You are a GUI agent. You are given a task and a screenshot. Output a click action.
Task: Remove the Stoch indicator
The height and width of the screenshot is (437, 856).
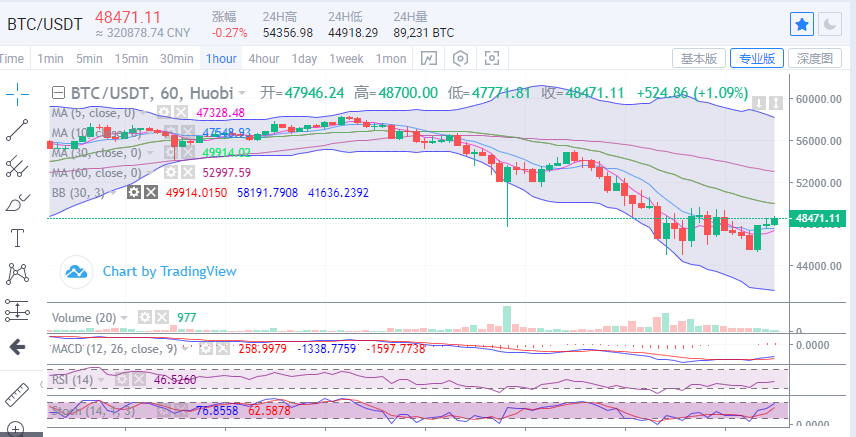(180, 411)
